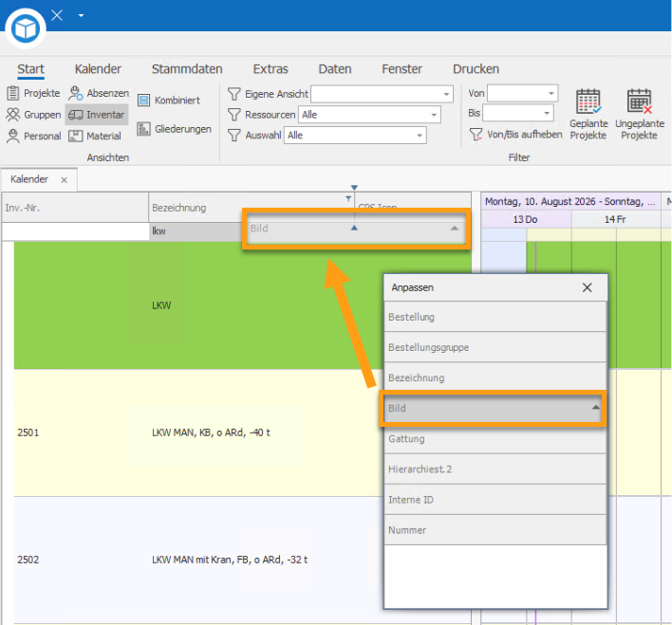Select Bestellung in Anpassen list
672x625 pixels.
(x=495, y=317)
